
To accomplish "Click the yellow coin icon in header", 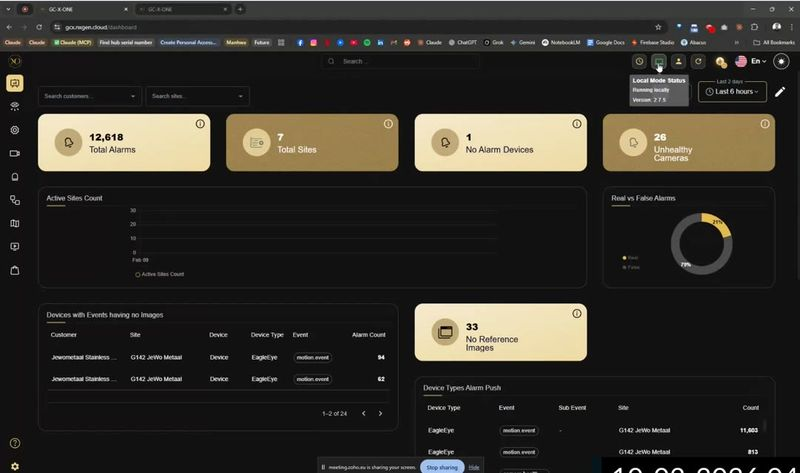I will click(720, 62).
